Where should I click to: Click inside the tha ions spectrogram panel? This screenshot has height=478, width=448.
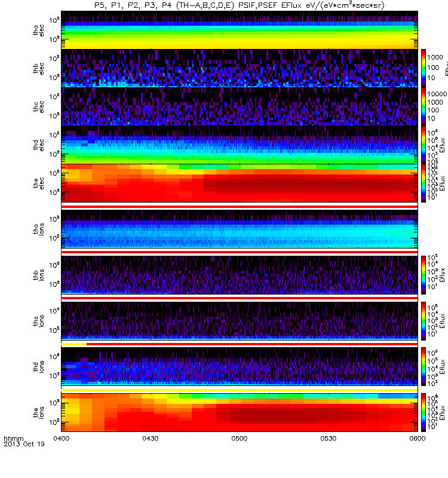tap(240, 229)
